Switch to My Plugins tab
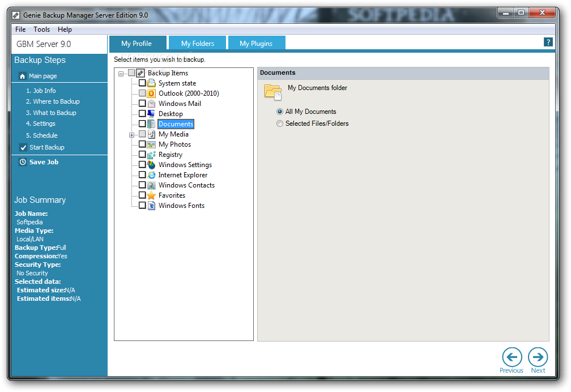Viewport: 571px width, 392px height. [x=256, y=43]
